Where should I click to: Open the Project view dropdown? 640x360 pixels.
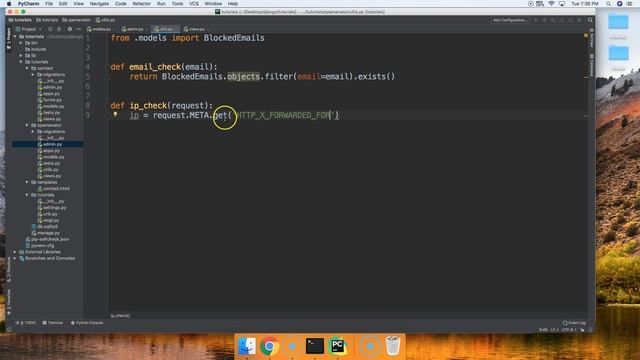(x=29, y=29)
